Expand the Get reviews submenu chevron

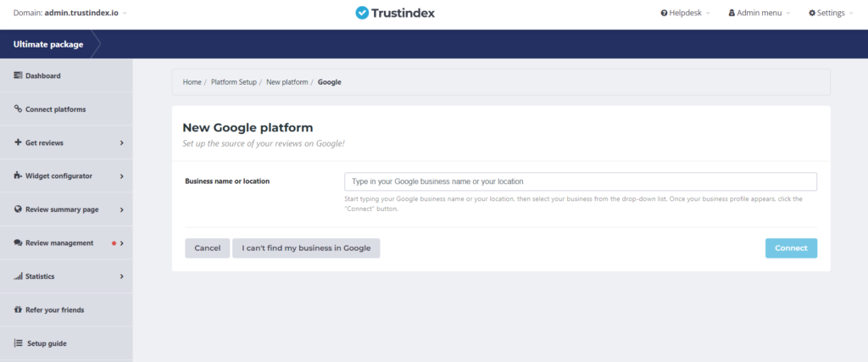click(x=122, y=142)
